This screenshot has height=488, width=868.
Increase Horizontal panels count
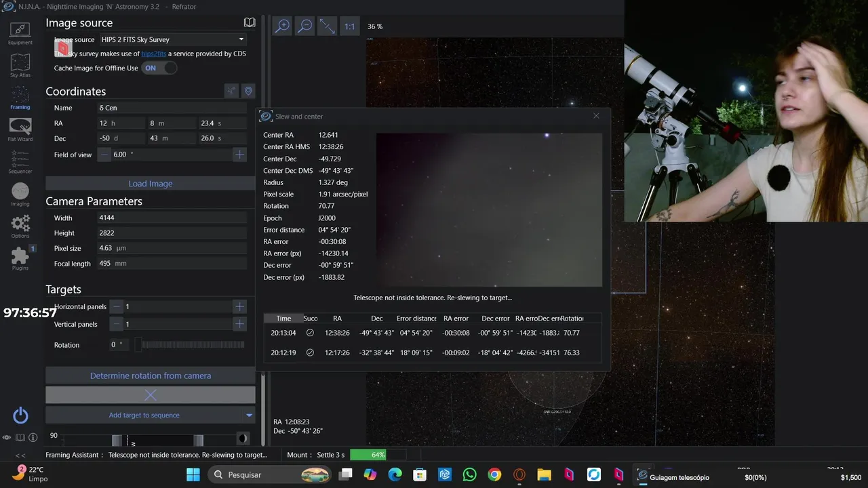tap(239, 306)
